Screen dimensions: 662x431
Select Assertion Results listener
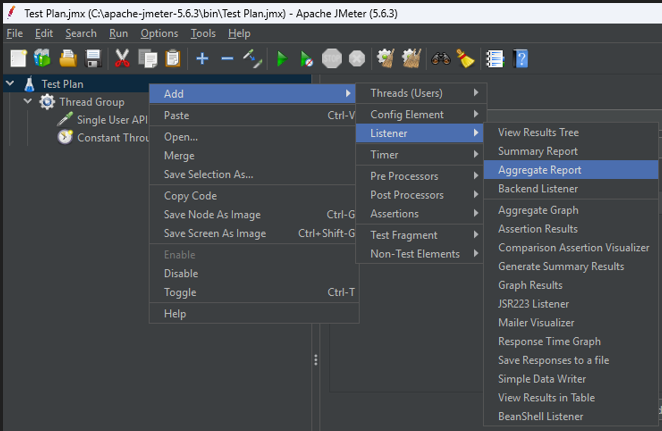click(571, 228)
